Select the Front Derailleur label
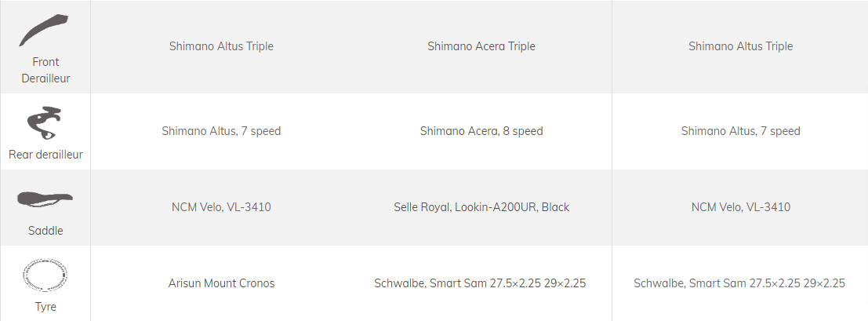868x321 pixels. tap(45, 70)
